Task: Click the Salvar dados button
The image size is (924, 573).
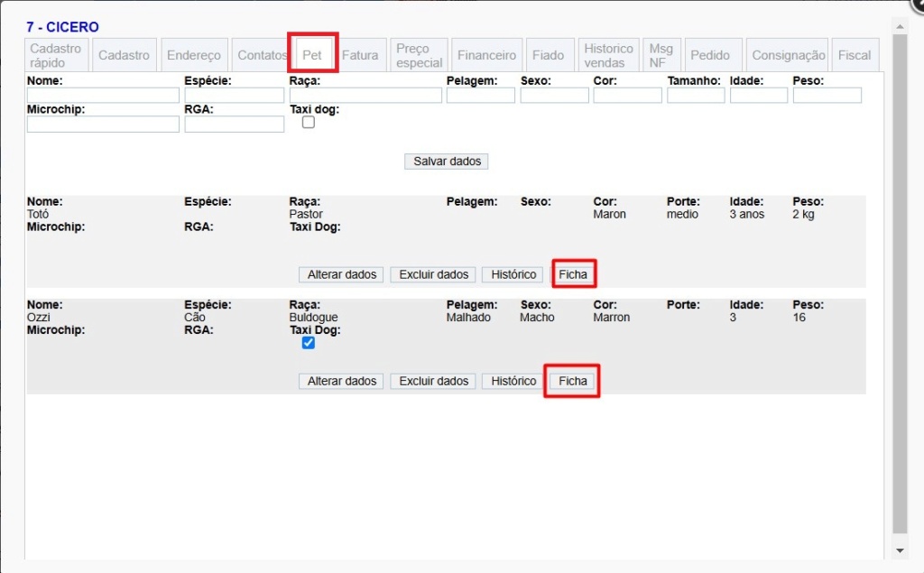Action: click(446, 162)
